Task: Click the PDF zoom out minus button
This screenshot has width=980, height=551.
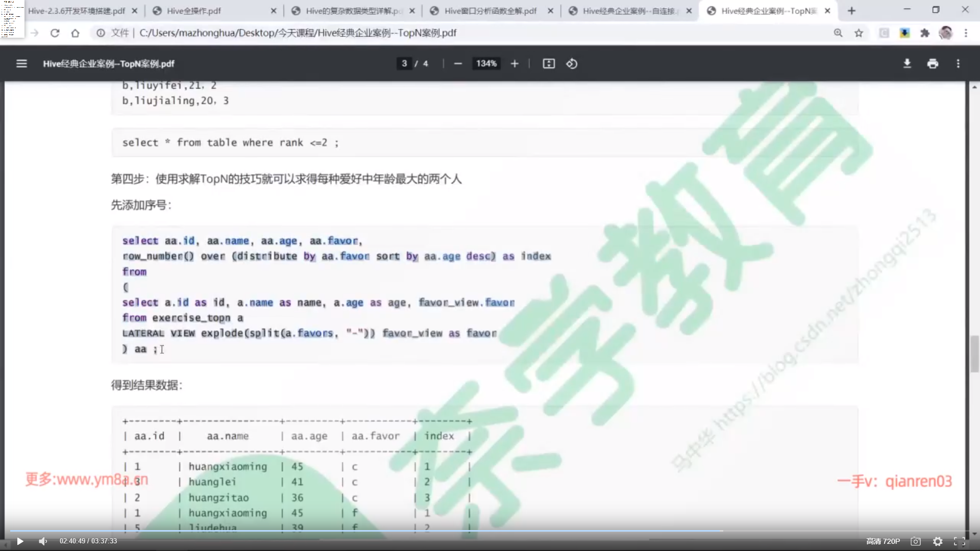Action: coord(458,64)
